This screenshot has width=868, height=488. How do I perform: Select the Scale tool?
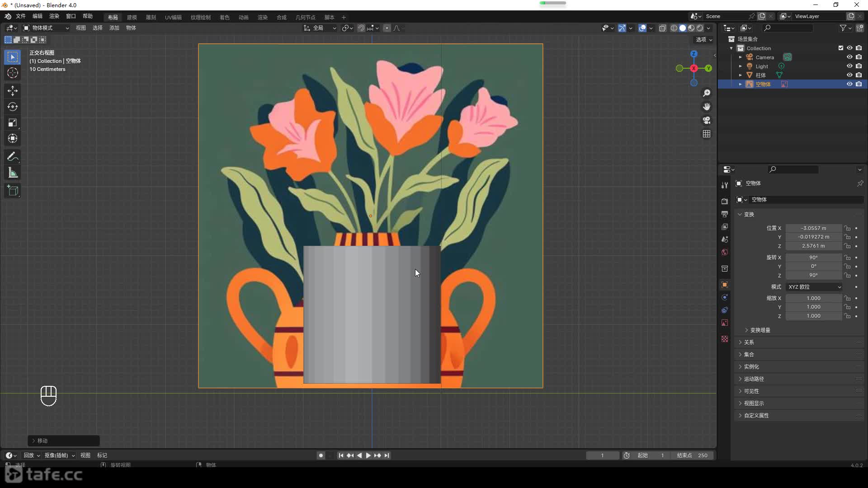coord(13,122)
